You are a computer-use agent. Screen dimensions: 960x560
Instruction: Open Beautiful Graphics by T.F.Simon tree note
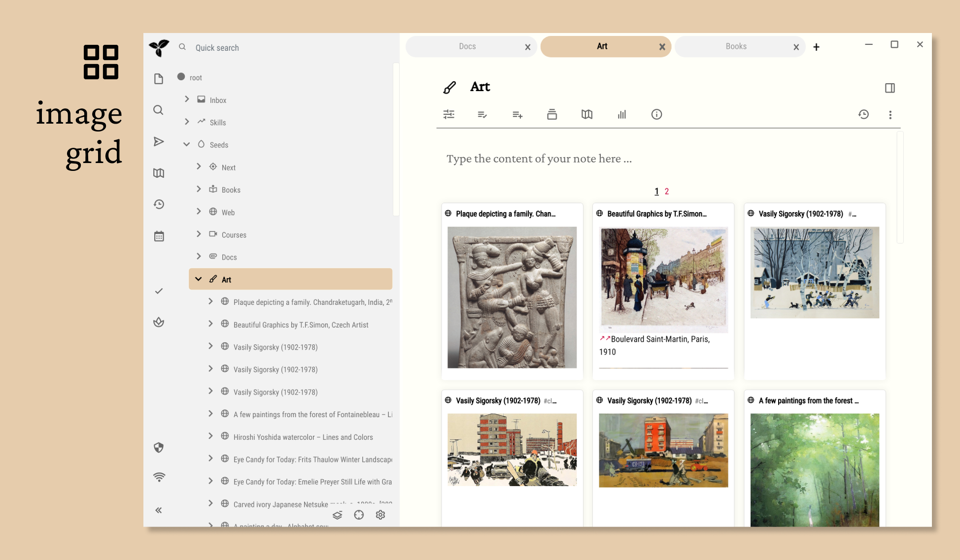tap(301, 325)
